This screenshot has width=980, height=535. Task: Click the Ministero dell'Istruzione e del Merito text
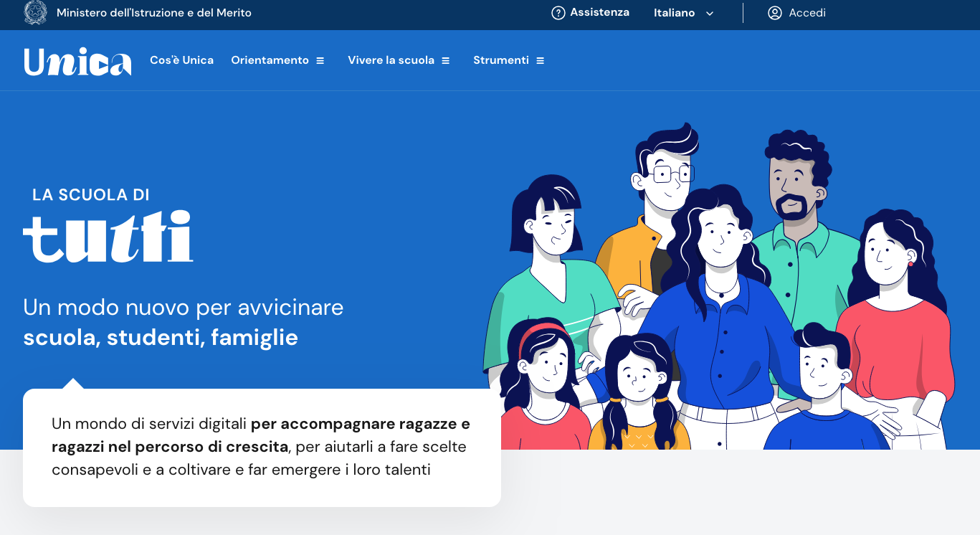click(154, 13)
